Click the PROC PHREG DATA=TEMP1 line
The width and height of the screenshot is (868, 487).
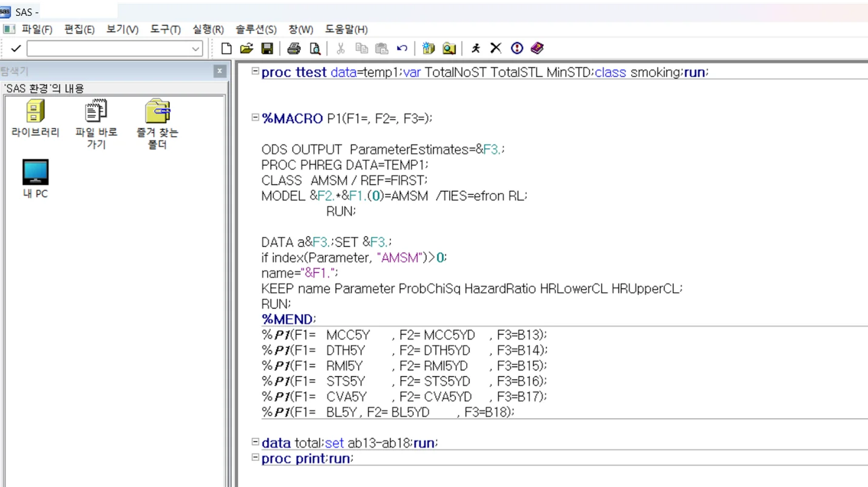(345, 165)
